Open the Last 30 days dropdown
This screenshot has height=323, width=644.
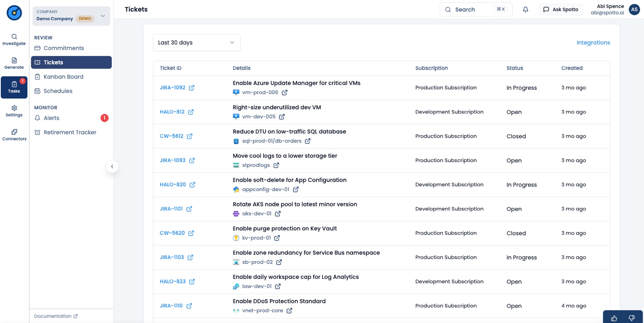pos(196,43)
